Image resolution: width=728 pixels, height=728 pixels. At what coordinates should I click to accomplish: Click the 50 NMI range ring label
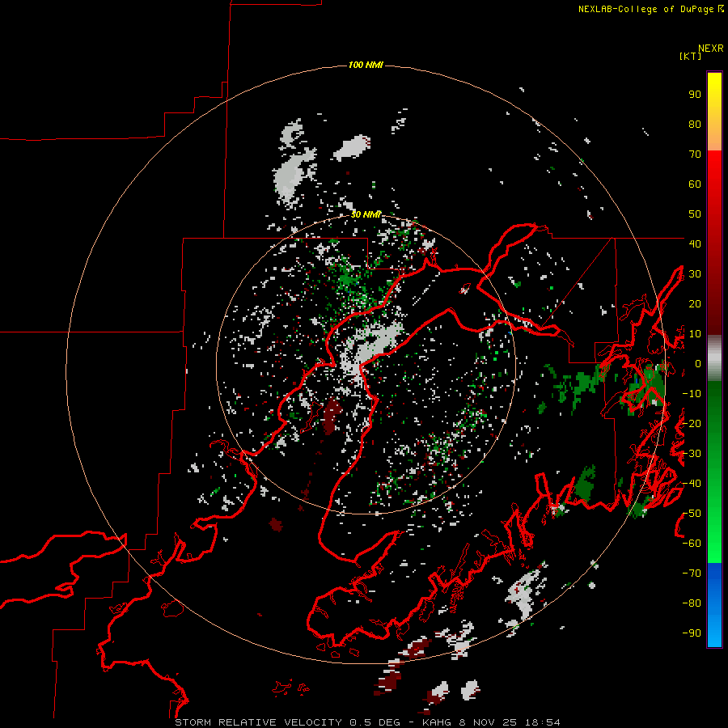tap(366, 214)
